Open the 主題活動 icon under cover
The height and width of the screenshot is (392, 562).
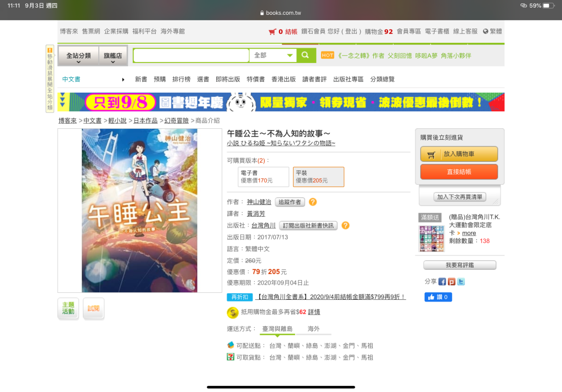68,308
